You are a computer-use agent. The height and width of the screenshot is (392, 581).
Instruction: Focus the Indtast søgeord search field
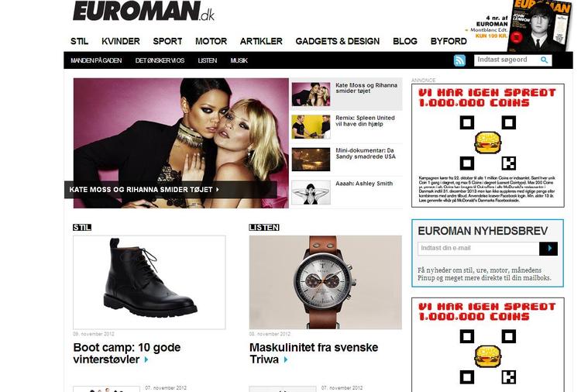(507, 60)
